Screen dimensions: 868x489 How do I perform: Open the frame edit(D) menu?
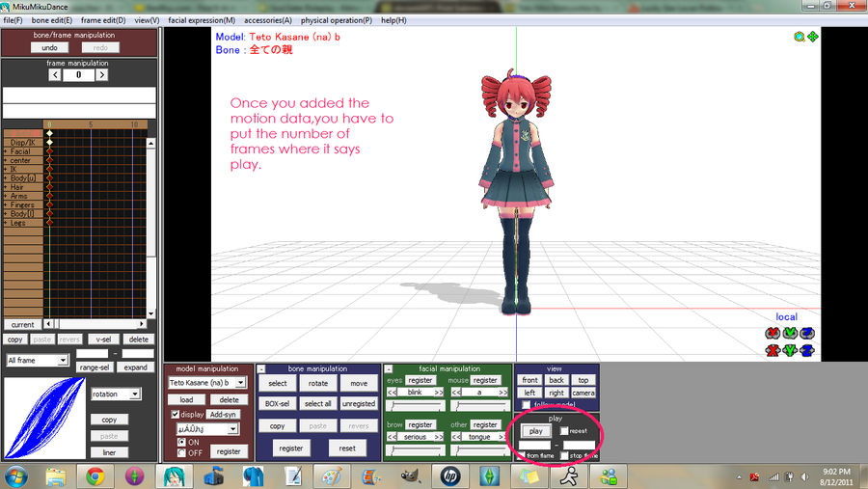(x=103, y=20)
